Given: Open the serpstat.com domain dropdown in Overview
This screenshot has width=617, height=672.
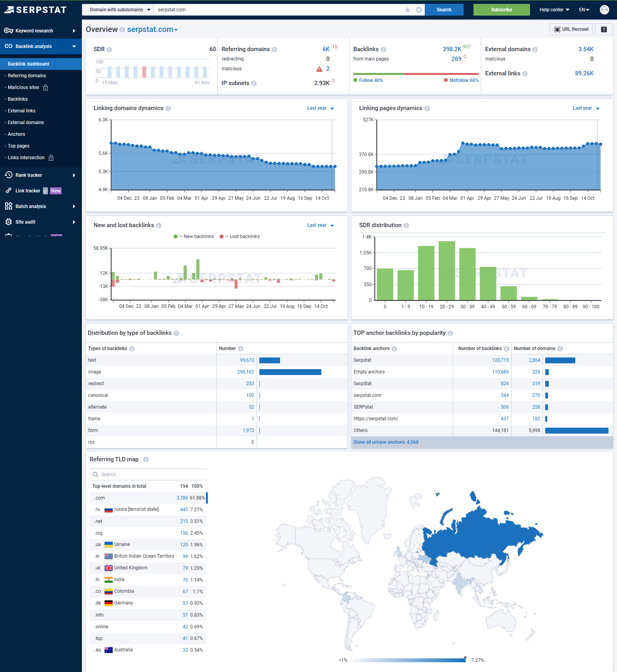Looking at the screenshot, I should [152, 30].
